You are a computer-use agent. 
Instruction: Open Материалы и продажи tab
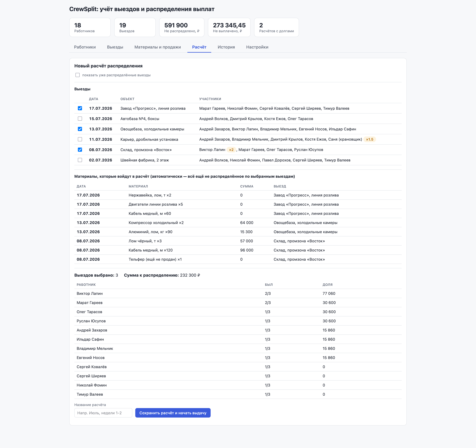coord(157,47)
